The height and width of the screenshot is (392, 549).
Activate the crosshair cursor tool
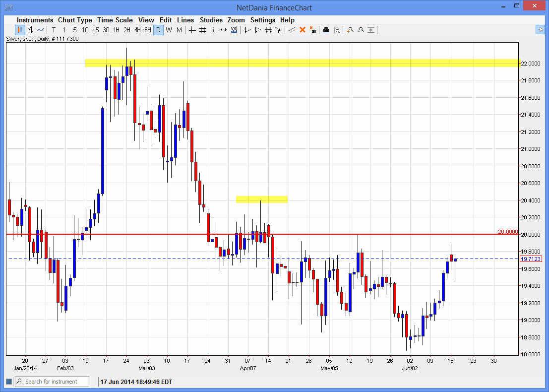(191, 30)
